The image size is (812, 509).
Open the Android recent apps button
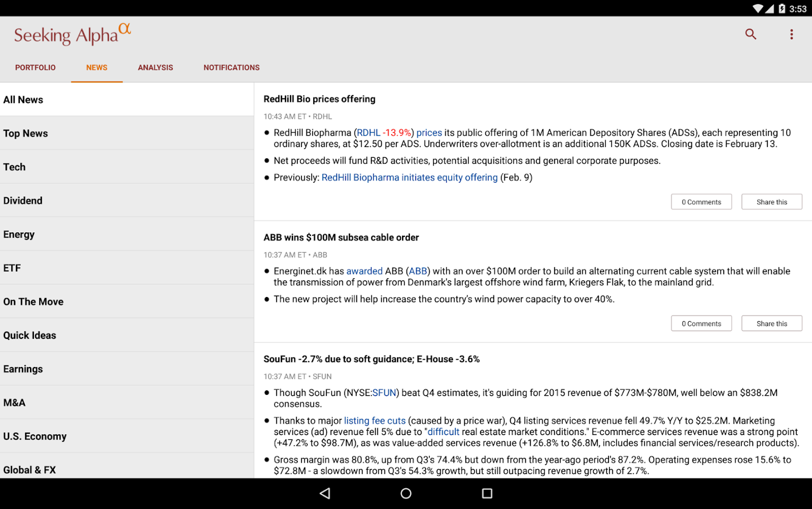pyautogui.click(x=487, y=494)
